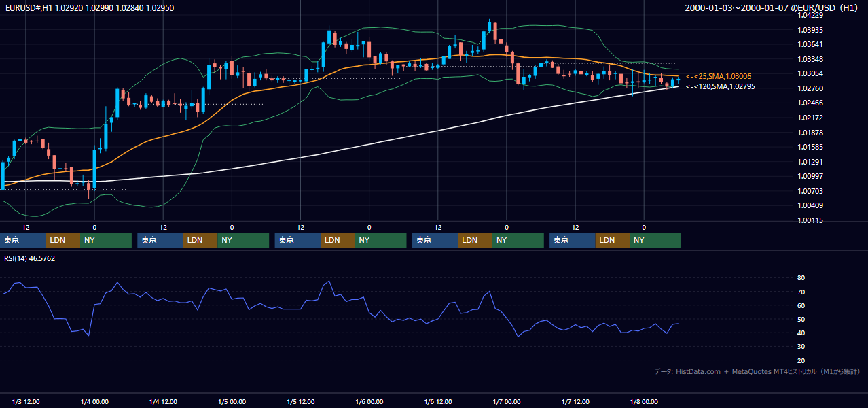The width and height of the screenshot is (868, 408).
Task: Click the 1/6 00:00 date label
Action: click(369, 402)
